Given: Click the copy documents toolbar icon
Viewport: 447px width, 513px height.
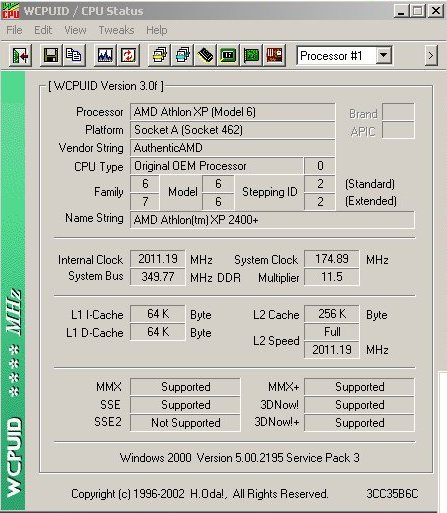Looking at the screenshot, I should pyautogui.click(x=73, y=55).
